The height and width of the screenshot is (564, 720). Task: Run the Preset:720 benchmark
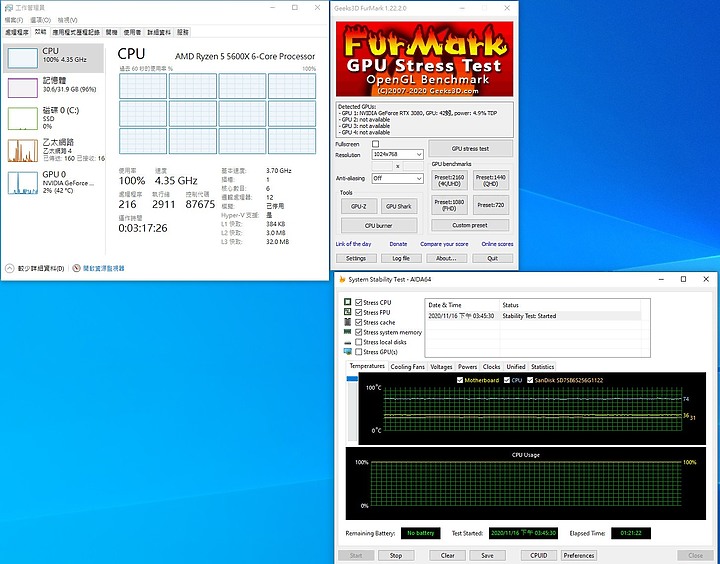[490, 205]
